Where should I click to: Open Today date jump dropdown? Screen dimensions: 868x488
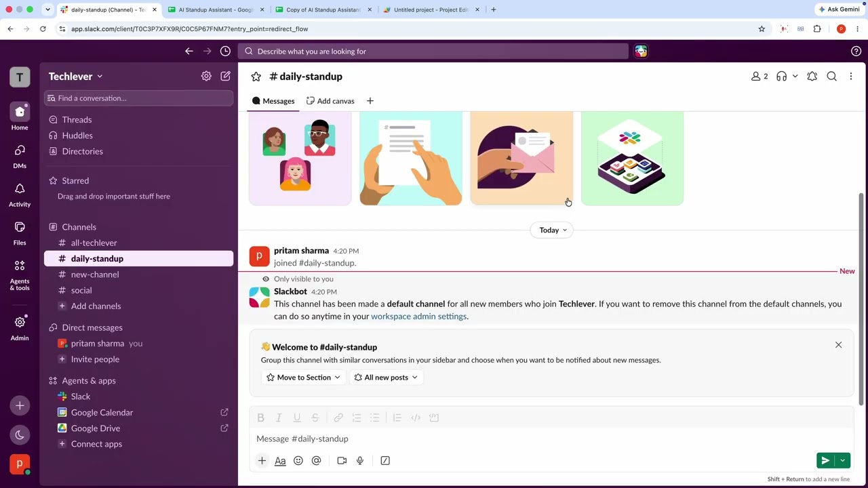553,230
